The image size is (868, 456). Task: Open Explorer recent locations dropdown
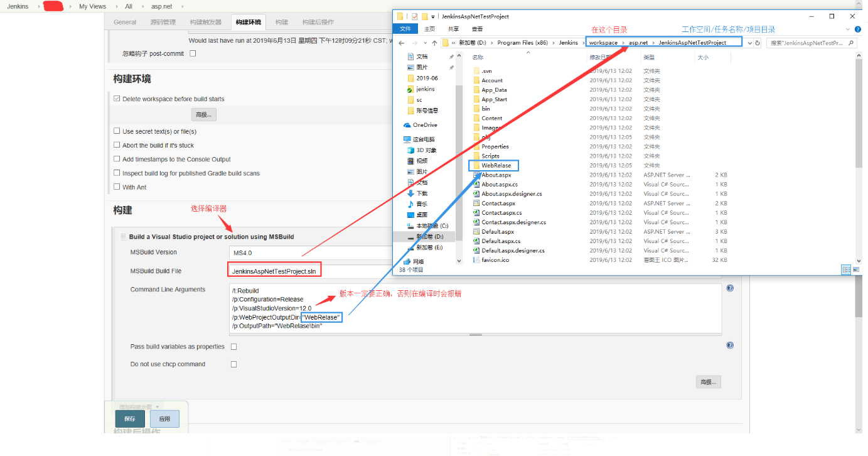(425, 43)
